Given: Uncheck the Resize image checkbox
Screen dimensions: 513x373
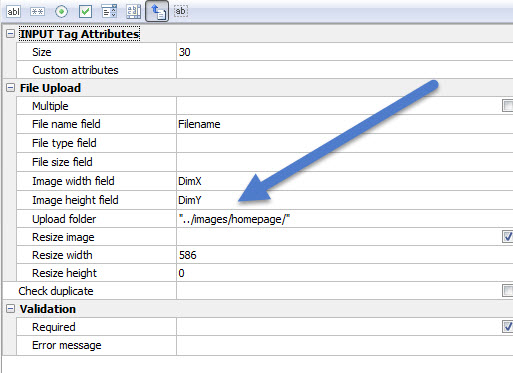Looking at the screenshot, I should click(x=508, y=237).
